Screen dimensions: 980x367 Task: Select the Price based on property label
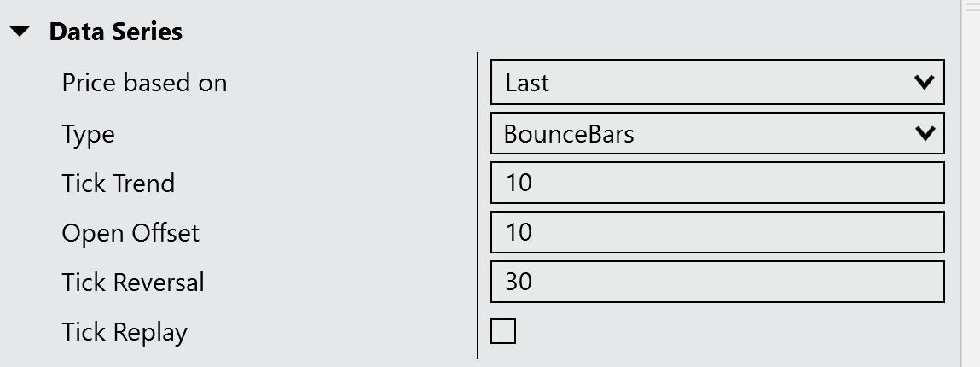(x=144, y=84)
